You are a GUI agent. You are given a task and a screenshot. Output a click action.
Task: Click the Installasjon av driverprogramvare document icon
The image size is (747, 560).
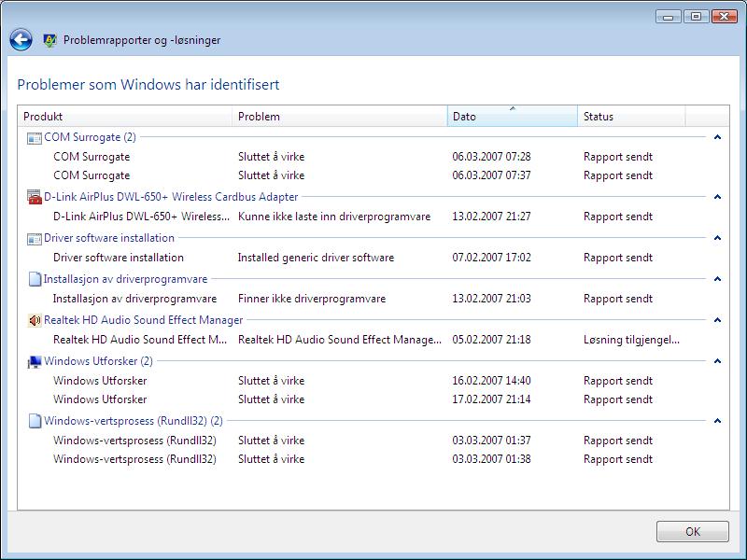pyautogui.click(x=35, y=279)
